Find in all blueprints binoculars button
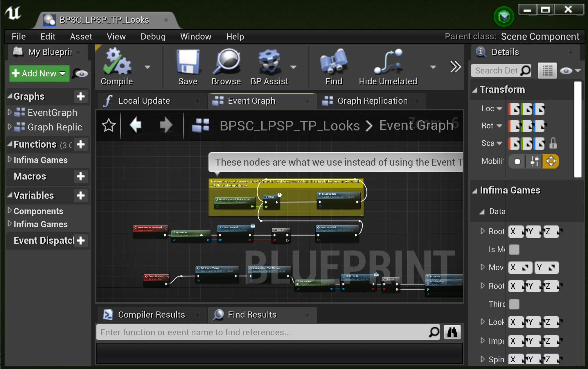The width and height of the screenshot is (588, 369). [452, 332]
